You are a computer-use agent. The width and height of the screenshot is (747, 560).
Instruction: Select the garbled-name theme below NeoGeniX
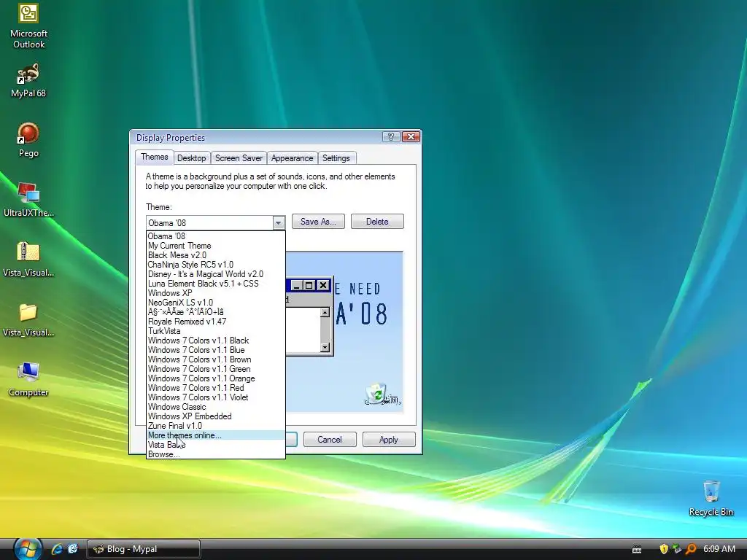(215, 312)
